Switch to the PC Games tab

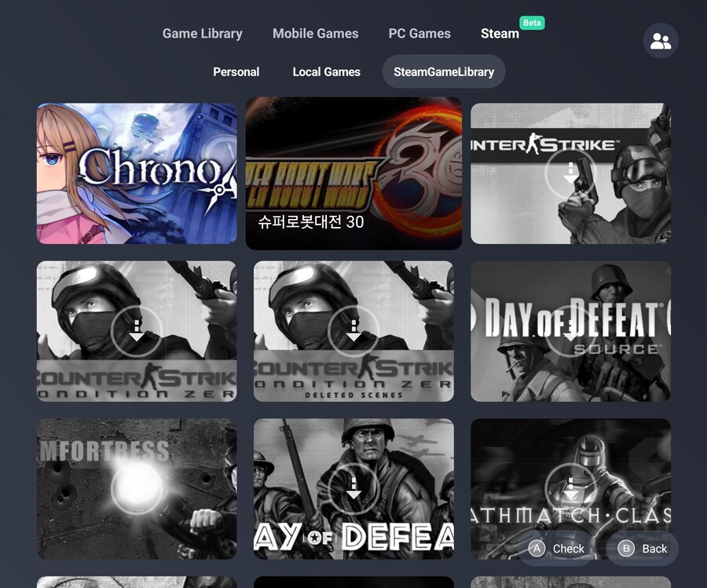(x=419, y=33)
